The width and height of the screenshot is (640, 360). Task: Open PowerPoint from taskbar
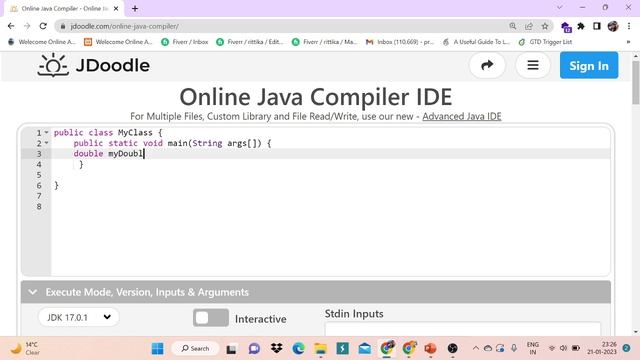click(x=430, y=349)
